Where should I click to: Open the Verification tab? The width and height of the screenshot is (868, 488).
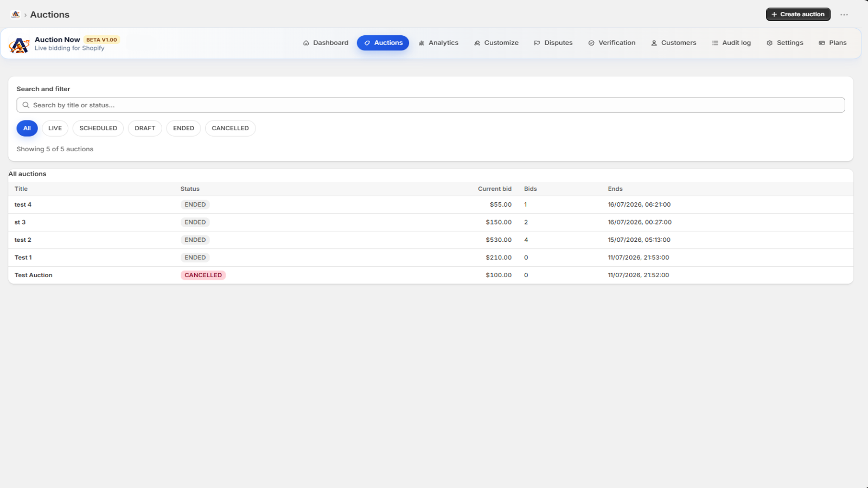coord(611,43)
